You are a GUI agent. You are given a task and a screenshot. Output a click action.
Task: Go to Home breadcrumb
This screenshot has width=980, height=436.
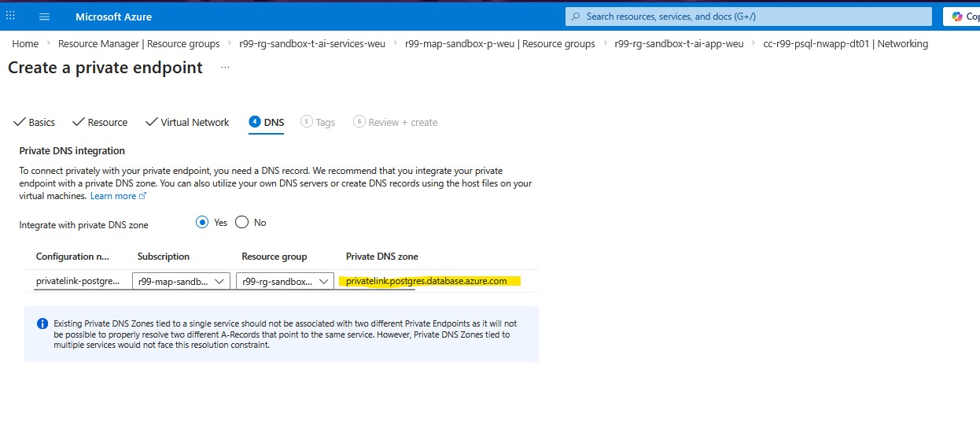[25, 44]
